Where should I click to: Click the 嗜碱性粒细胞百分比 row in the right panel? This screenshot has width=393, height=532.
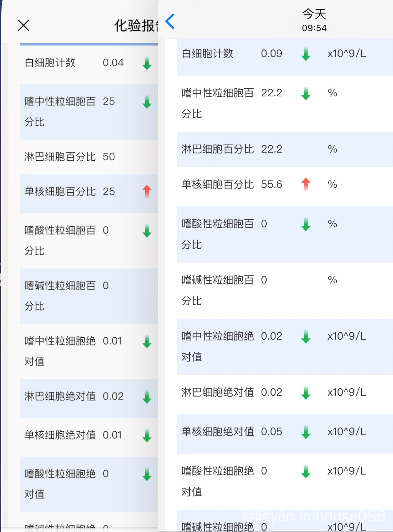[285, 291]
